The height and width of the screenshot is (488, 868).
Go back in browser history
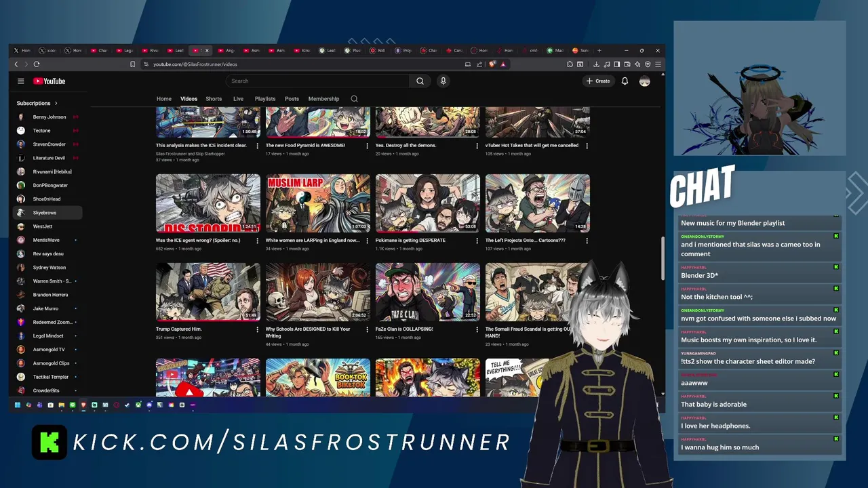coord(16,64)
